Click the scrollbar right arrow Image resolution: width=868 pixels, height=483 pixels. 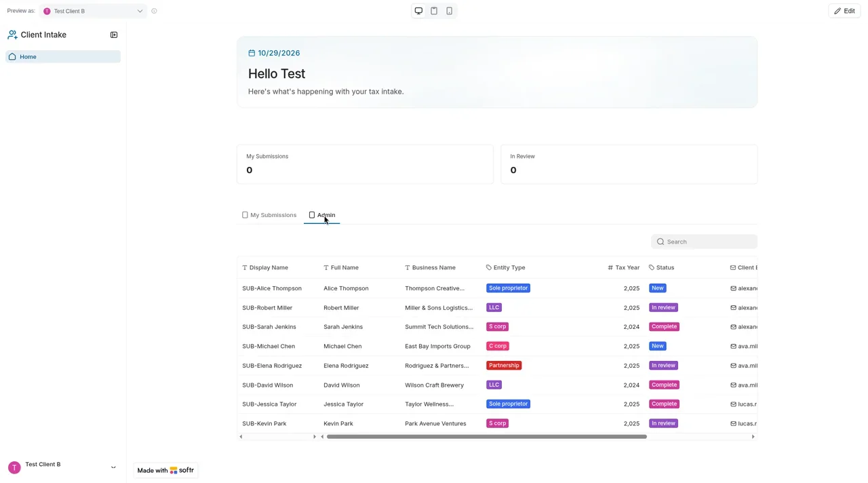coord(753,437)
